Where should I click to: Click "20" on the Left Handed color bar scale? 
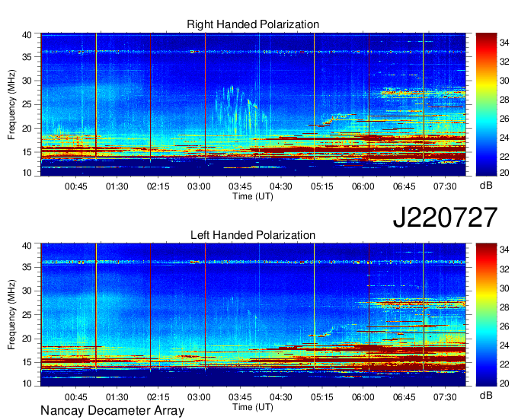click(504, 383)
